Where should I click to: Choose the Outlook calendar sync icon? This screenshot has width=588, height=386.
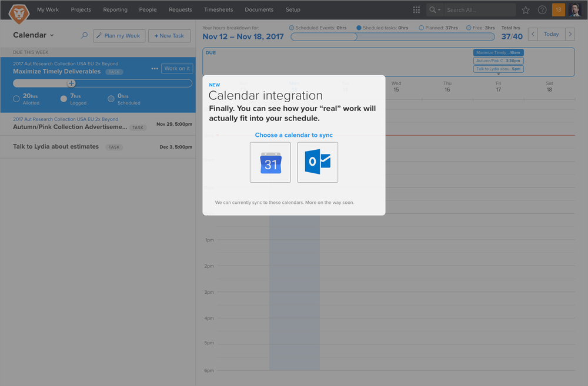point(318,162)
